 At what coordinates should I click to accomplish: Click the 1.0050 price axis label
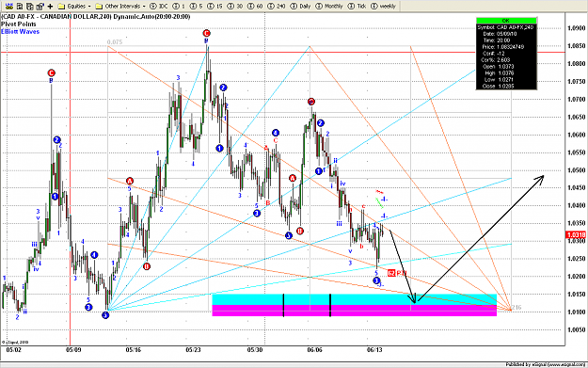(577, 330)
